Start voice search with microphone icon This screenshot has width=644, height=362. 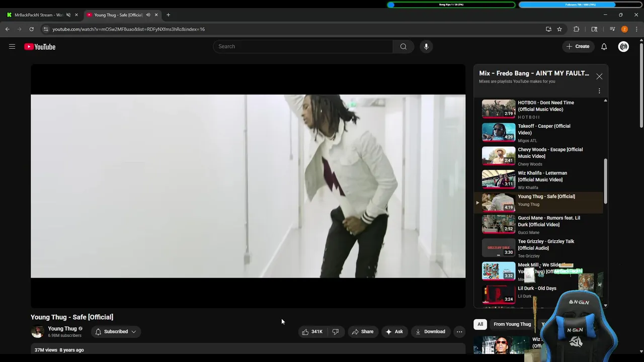pos(426,46)
